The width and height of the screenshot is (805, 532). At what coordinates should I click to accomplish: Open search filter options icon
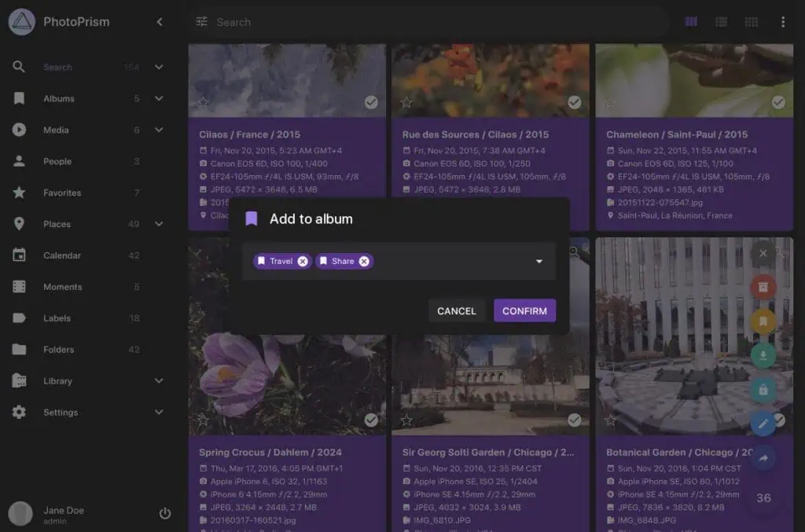(x=202, y=22)
